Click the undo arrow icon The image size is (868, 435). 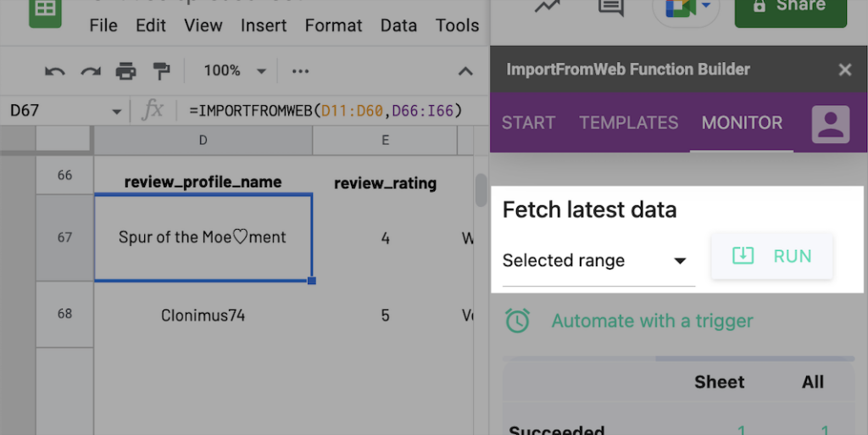[x=55, y=71]
